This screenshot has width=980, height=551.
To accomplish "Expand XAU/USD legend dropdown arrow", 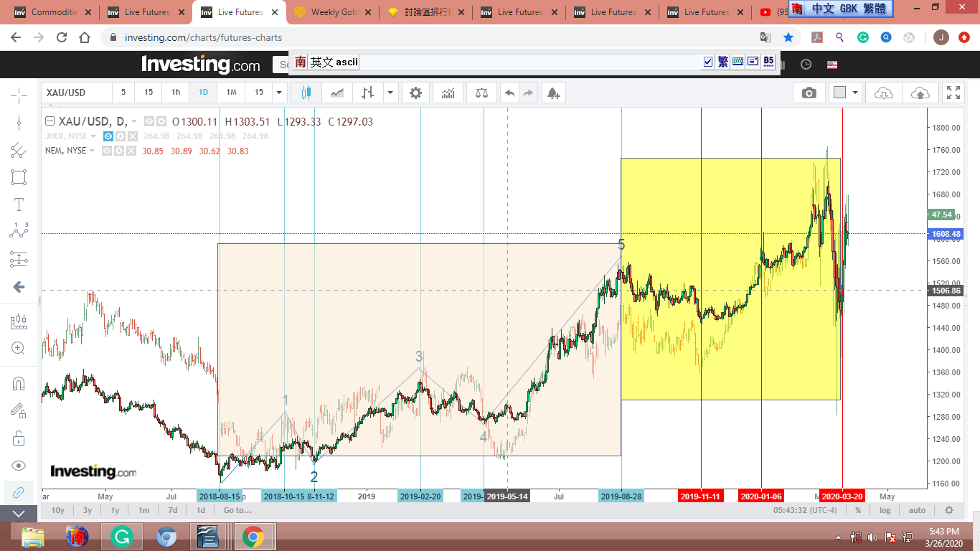I will coord(134,122).
